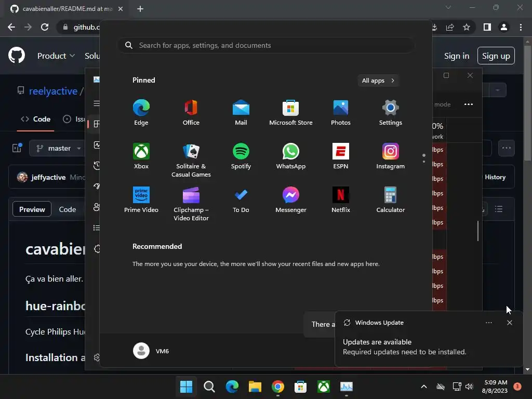Open Xbox from the taskbar
This screenshot has width=532, height=399.
pyautogui.click(x=323, y=387)
